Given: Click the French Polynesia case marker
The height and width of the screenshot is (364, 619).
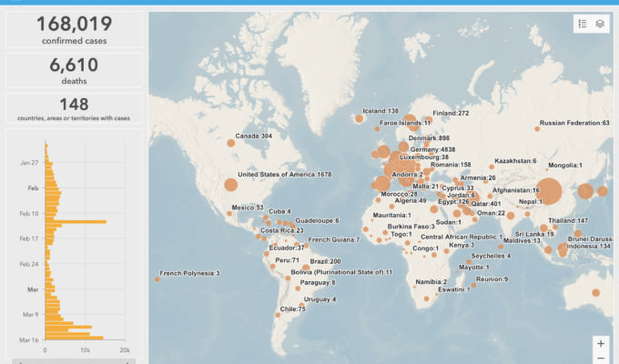Looking at the screenshot, I should pyautogui.click(x=157, y=278).
